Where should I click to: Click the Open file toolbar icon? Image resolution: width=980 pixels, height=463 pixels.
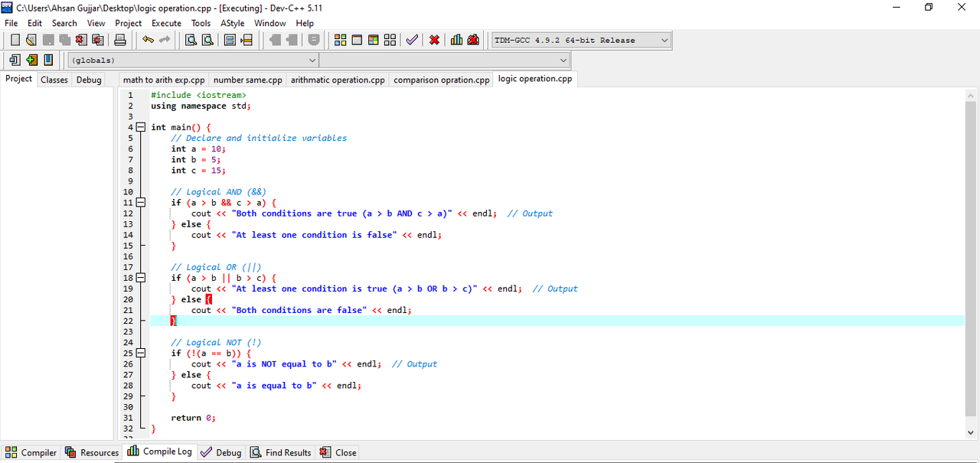coord(31,40)
